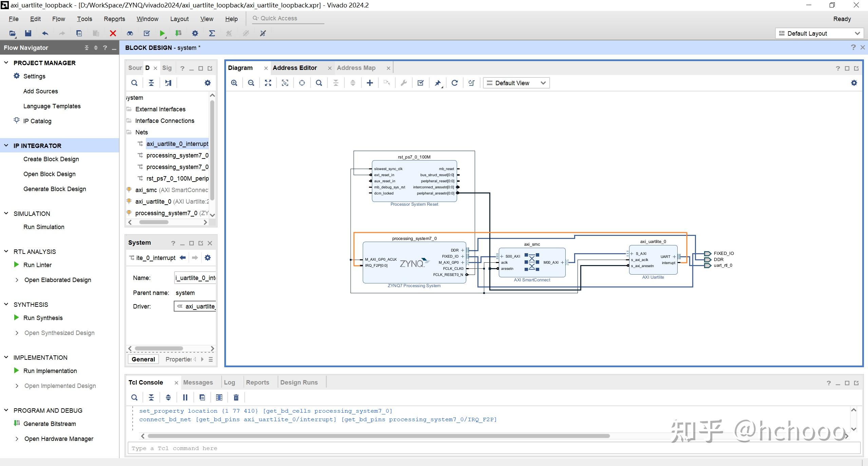Screen dimensions: 868x466
Task: Open Default Layout combo box
Action: click(x=819, y=33)
